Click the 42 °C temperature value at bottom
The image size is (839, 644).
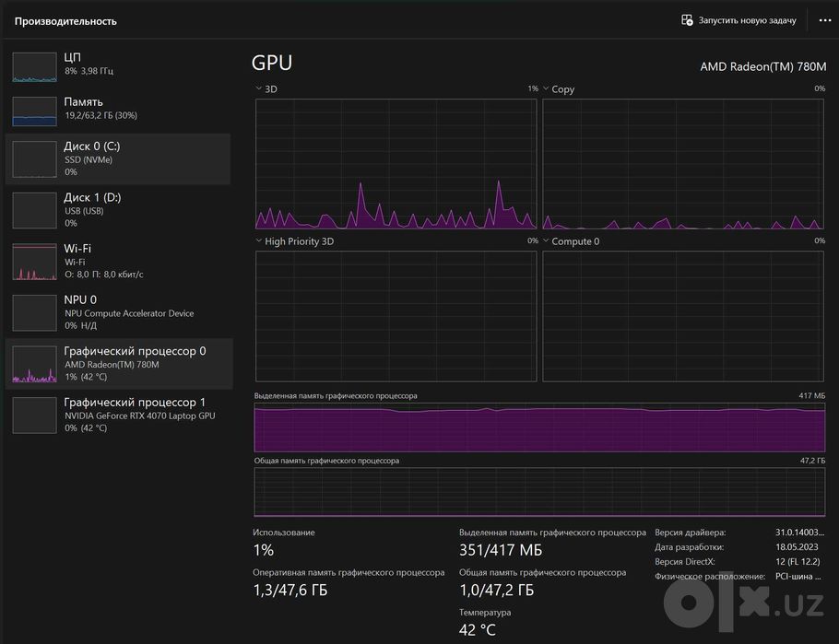[478, 630]
